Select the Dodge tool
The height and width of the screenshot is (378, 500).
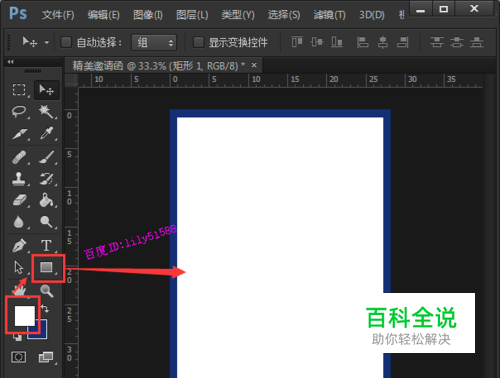tap(47, 222)
